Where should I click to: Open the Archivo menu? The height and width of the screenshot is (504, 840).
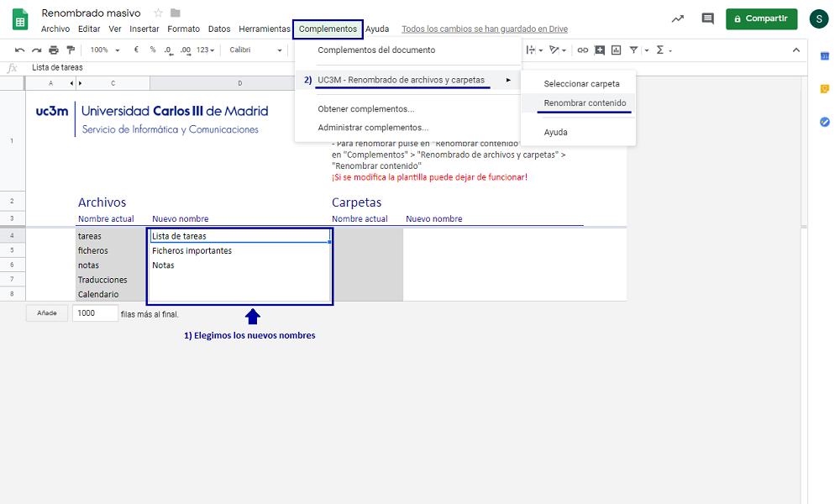coord(55,29)
